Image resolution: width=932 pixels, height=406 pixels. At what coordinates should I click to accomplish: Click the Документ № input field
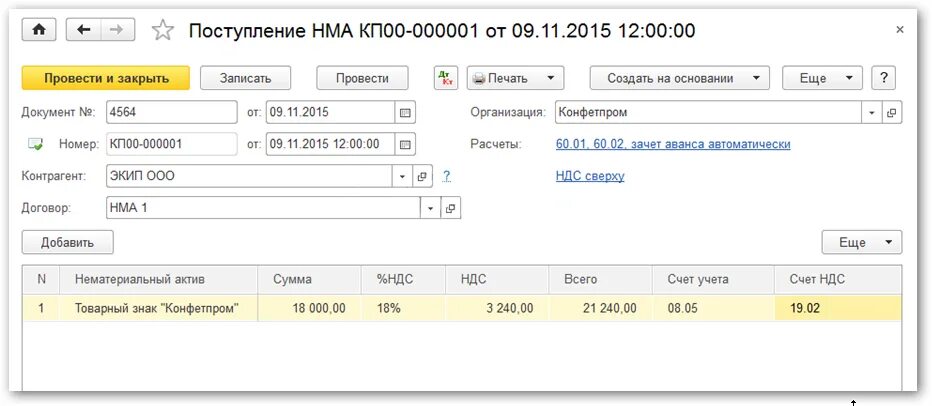pos(171,113)
